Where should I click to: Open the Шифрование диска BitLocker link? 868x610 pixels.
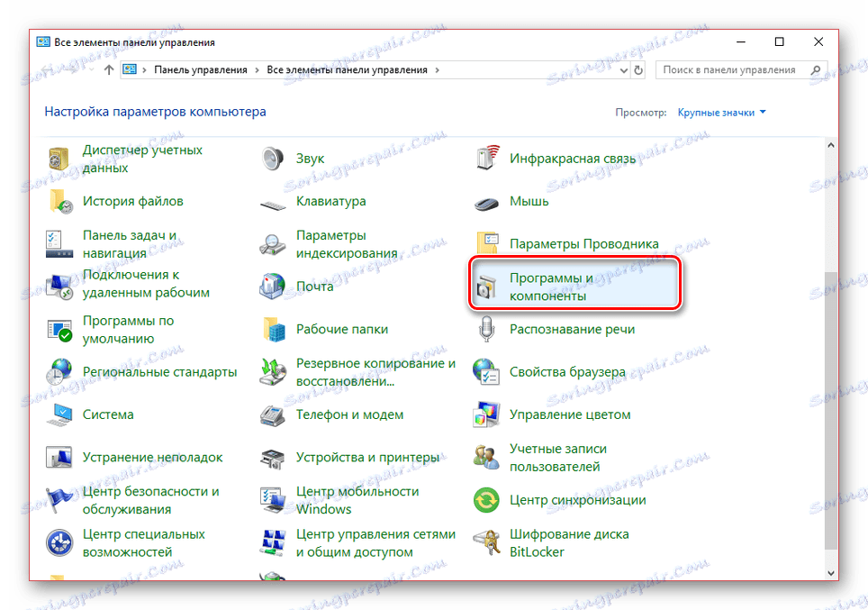pos(569,543)
